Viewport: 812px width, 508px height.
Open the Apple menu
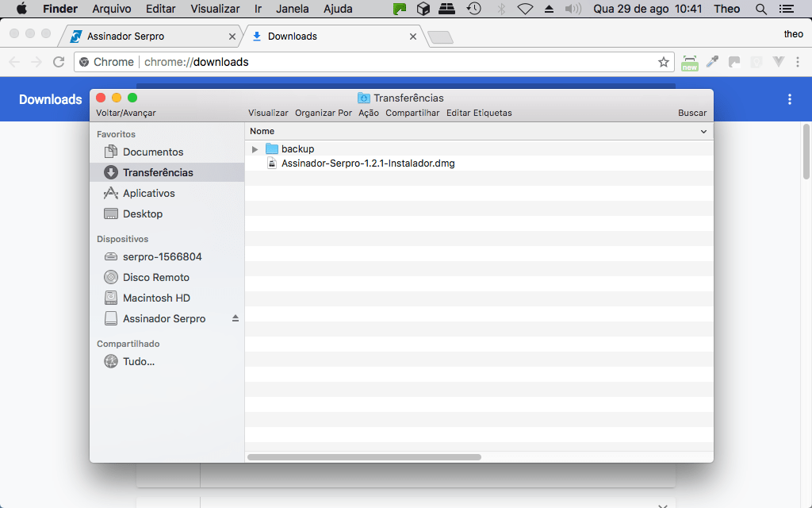click(x=21, y=10)
